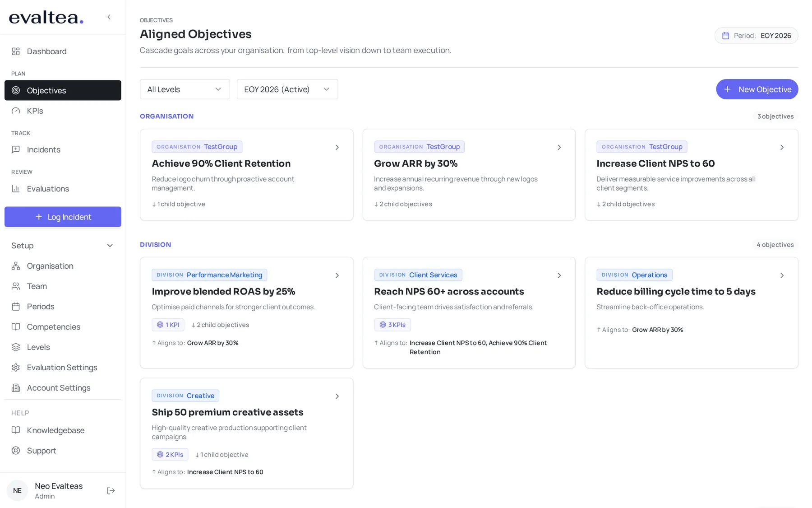The width and height of the screenshot is (812, 508).
Task: Open the EOY 2026 (Active) period dropdown
Action: (x=287, y=89)
